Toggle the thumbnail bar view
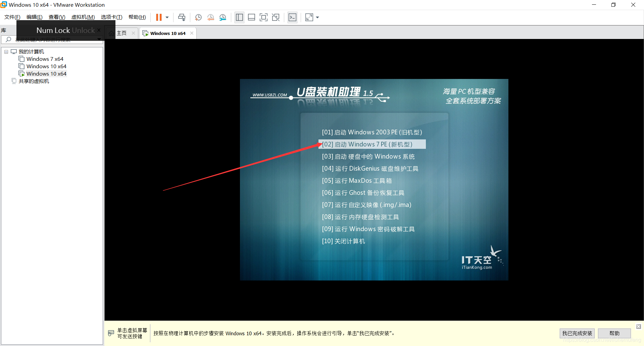 click(251, 17)
